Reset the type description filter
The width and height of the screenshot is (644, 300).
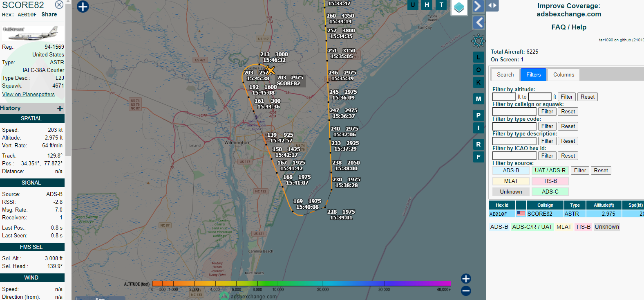pos(568,141)
